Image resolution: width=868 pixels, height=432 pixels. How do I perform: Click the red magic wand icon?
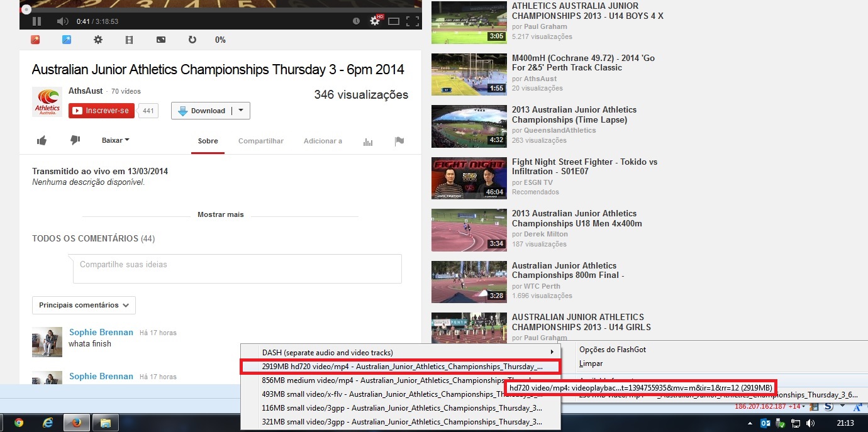(x=35, y=40)
